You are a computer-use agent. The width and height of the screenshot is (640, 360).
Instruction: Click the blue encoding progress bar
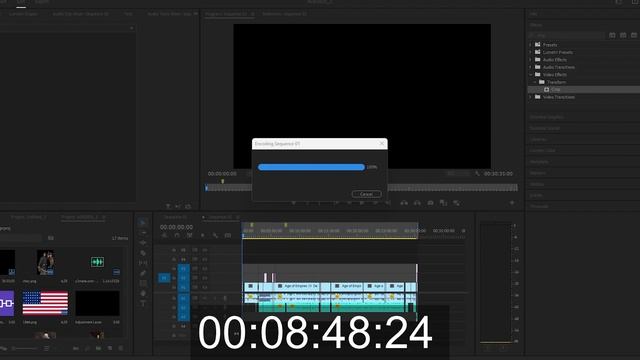[x=311, y=167]
